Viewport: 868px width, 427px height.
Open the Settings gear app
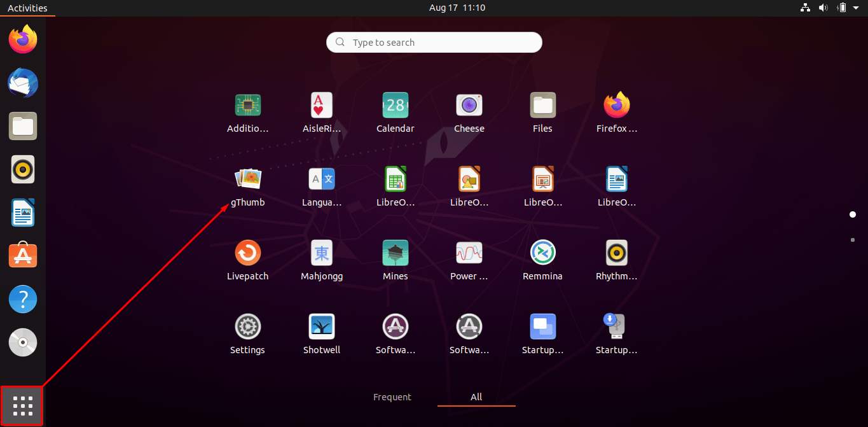click(x=248, y=326)
